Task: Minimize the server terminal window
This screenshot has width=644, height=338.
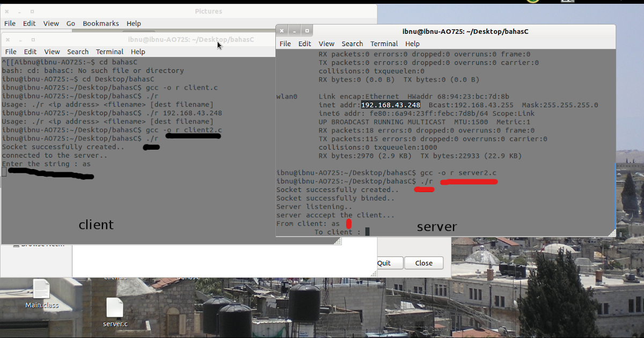Action: [x=294, y=30]
